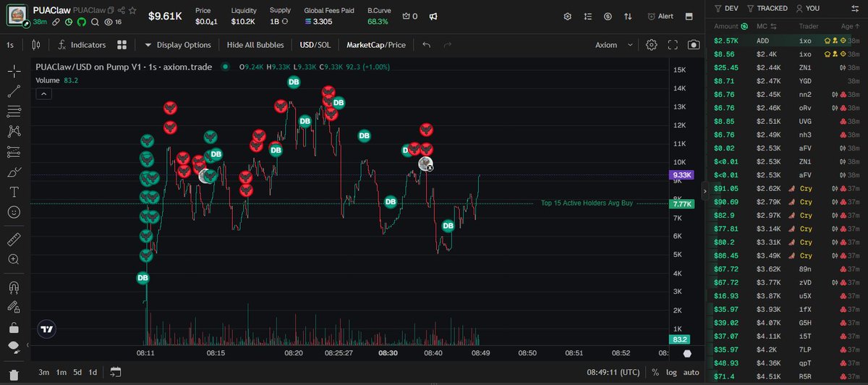This screenshot has width=868, height=385.
Task: Toggle auto scale on the price axis
Action: click(692, 372)
